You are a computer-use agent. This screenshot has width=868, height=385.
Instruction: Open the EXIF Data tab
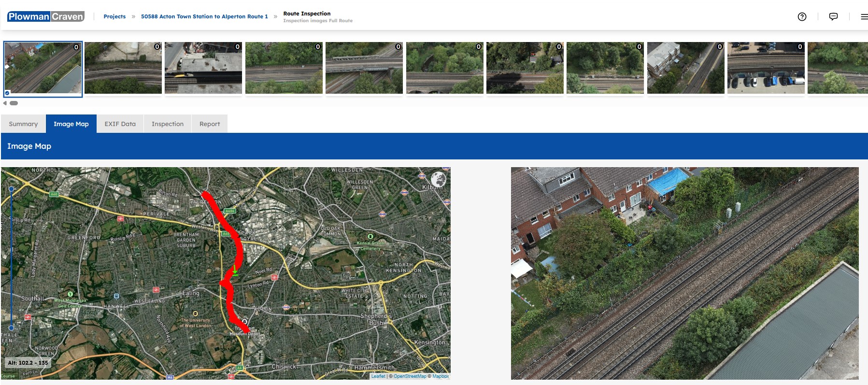(120, 124)
